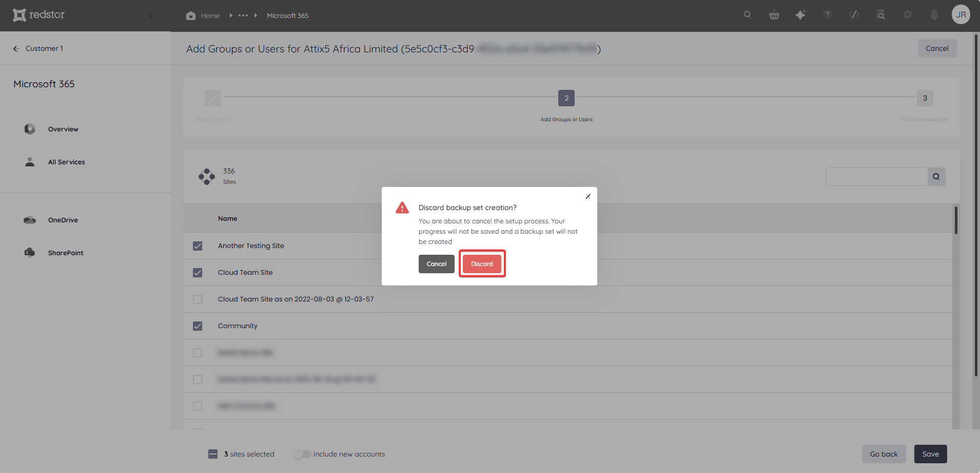The height and width of the screenshot is (473, 980).
Task: Check the third blurred row below Community
Action: (198, 406)
